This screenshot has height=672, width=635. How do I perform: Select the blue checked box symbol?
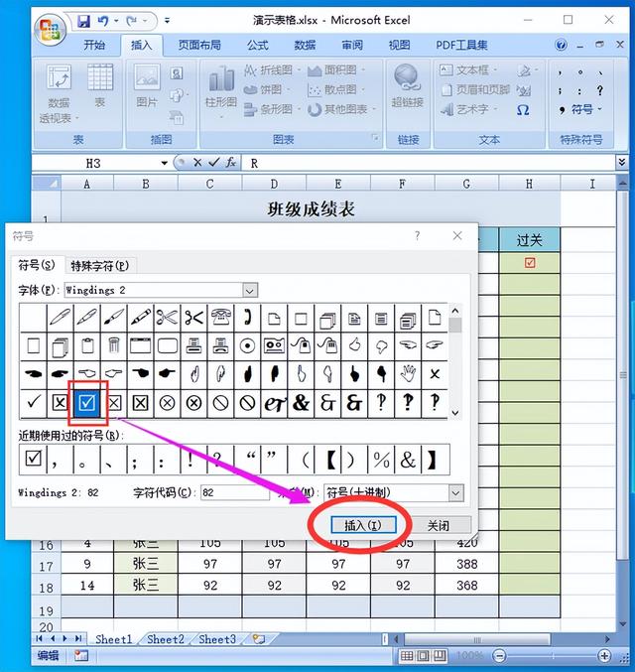86,403
